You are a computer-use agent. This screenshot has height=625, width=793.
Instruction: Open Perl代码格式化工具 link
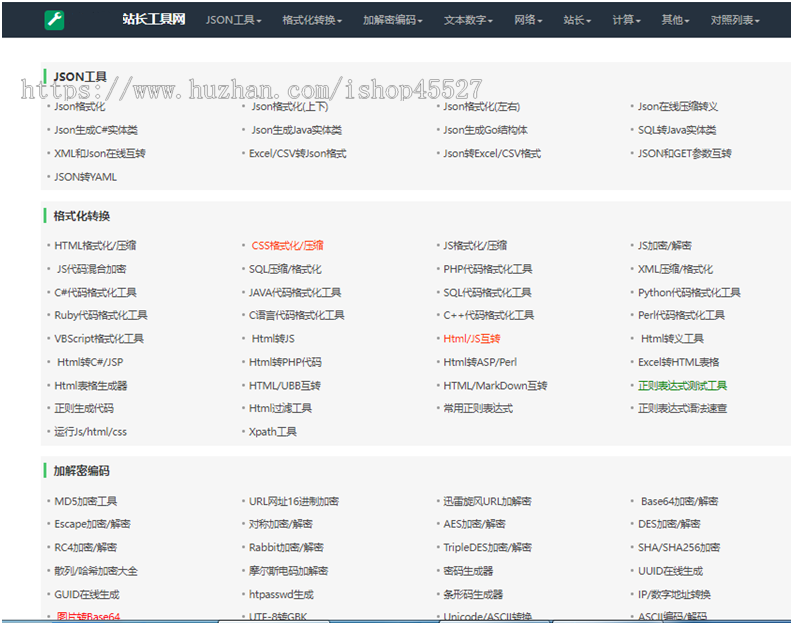coord(681,315)
